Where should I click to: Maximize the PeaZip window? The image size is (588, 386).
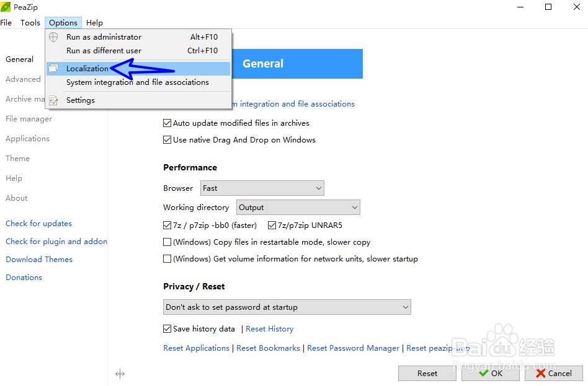click(x=548, y=7)
